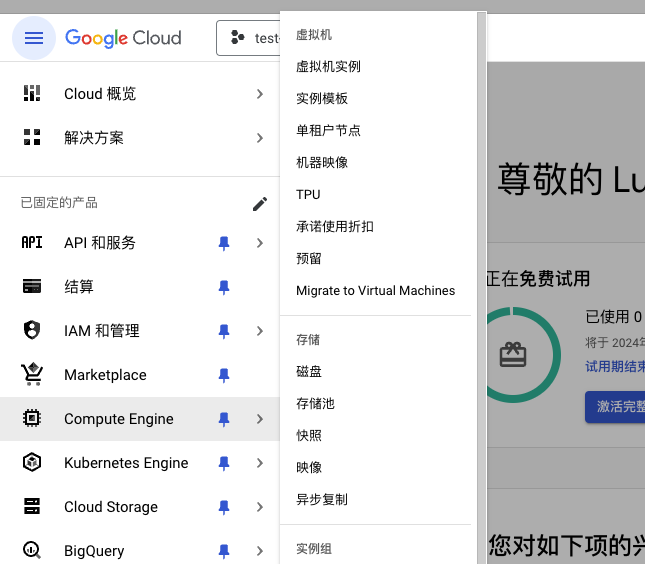Select the Compute Engine label
645x564 pixels.
click(119, 419)
